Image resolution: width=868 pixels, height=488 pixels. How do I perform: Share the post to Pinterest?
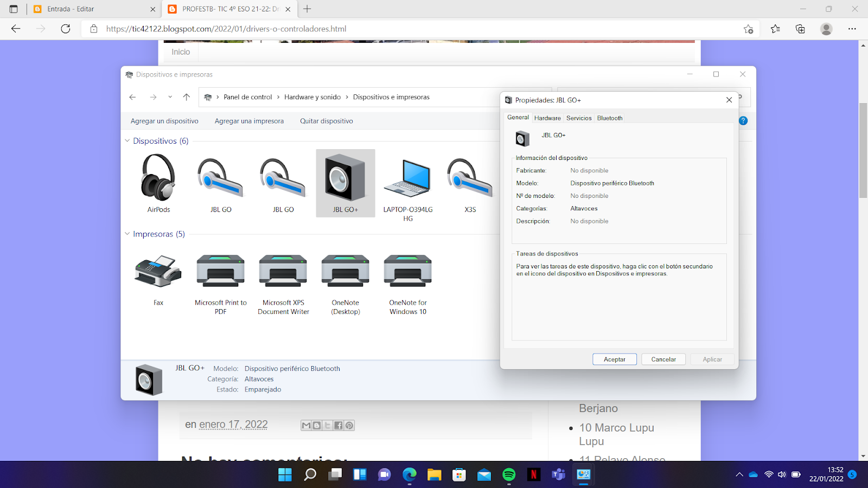coord(349,426)
